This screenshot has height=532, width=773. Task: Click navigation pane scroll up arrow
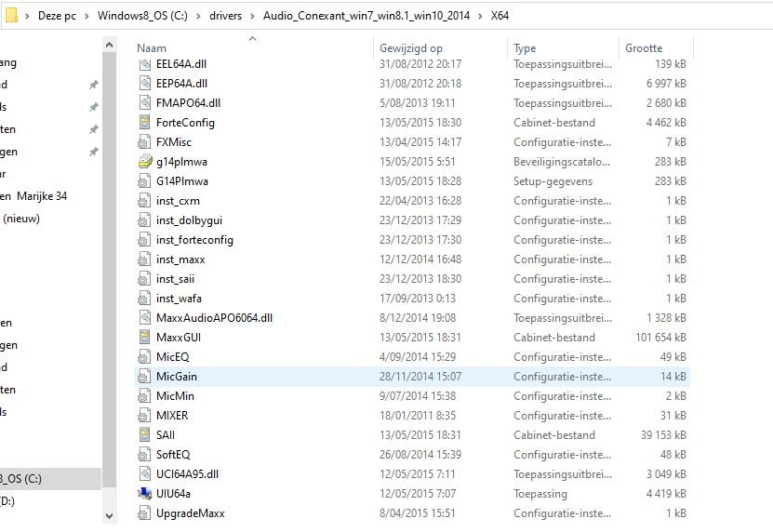(110, 46)
